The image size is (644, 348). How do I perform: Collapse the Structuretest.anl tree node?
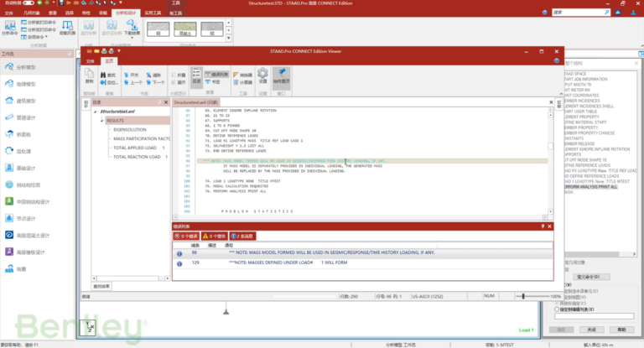pyautogui.click(x=96, y=112)
